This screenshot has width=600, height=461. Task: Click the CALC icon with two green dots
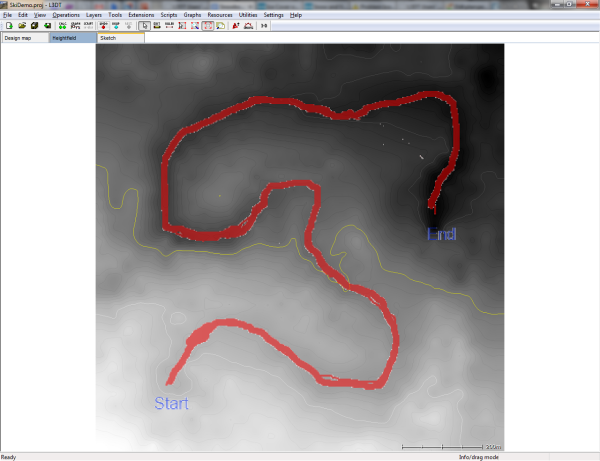[62, 25]
